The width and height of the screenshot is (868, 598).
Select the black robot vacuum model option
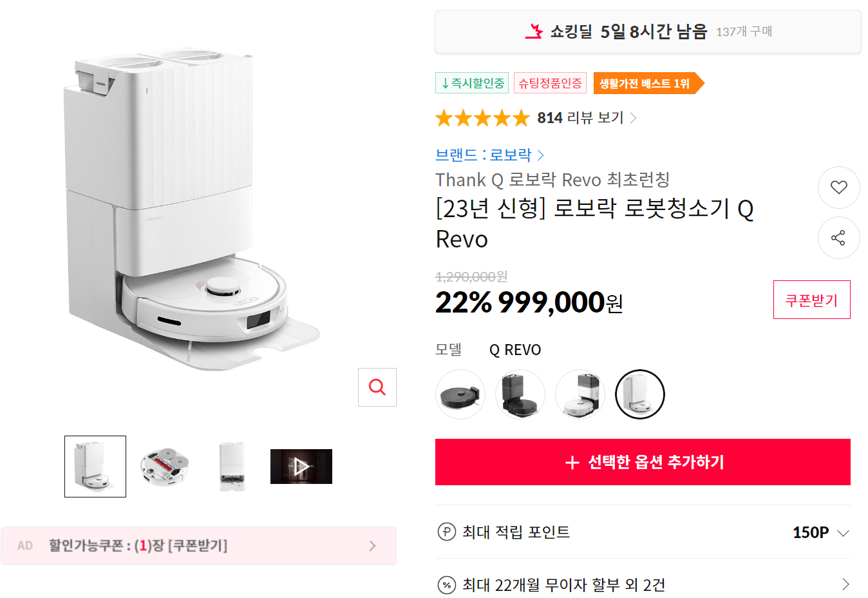(460, 394)
